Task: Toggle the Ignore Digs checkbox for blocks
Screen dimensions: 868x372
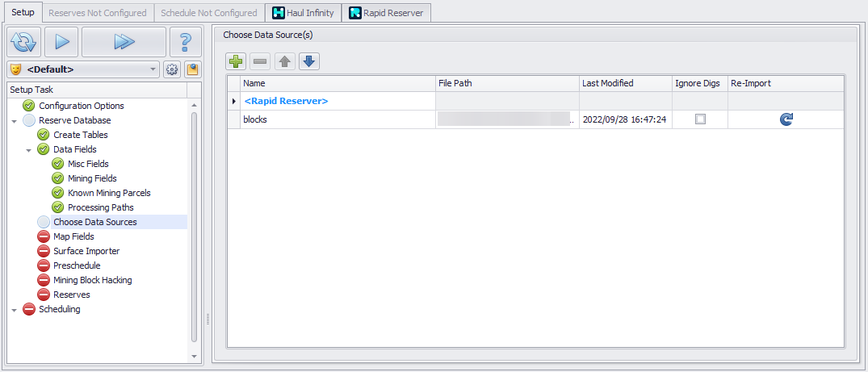Action: coord(700,119)
